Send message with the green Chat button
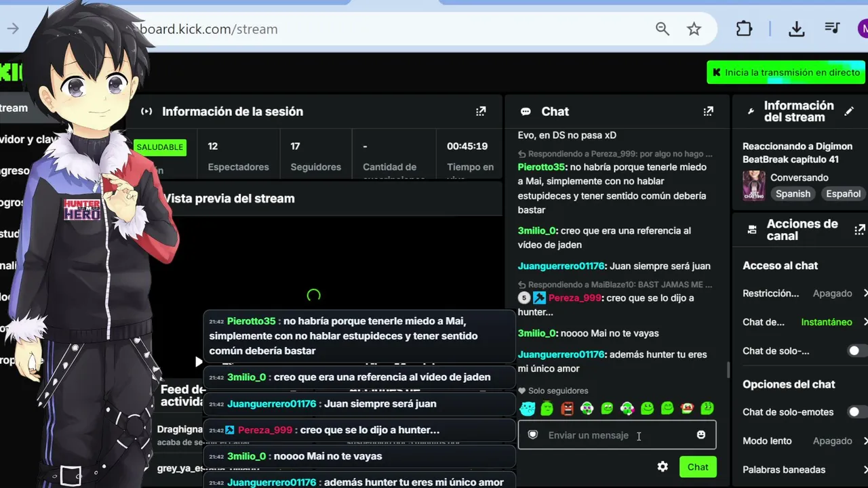The width and height of the screenshot is (868, 488). point(698,466)
